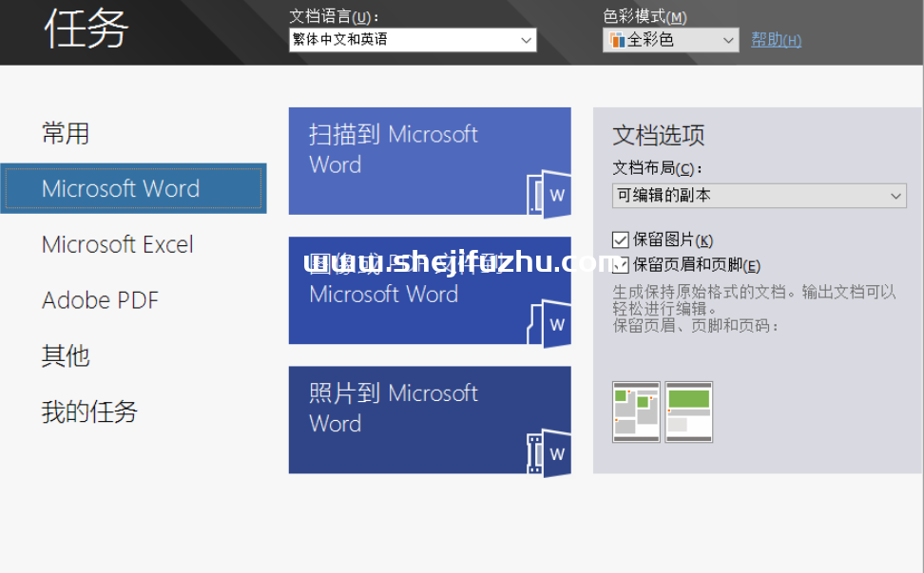This screenshot has width=924, height=573.
Task: Toggle the 保留页眉和页脚 checkbox
Action: (620, 265)
